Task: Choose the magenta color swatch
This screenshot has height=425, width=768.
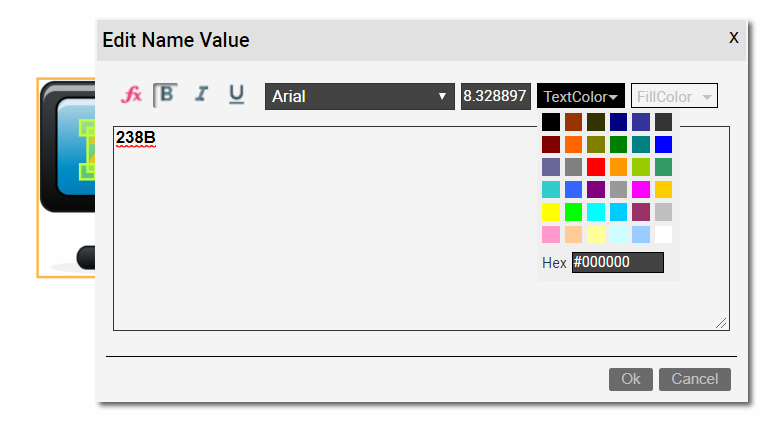Action: pos(641,189)
